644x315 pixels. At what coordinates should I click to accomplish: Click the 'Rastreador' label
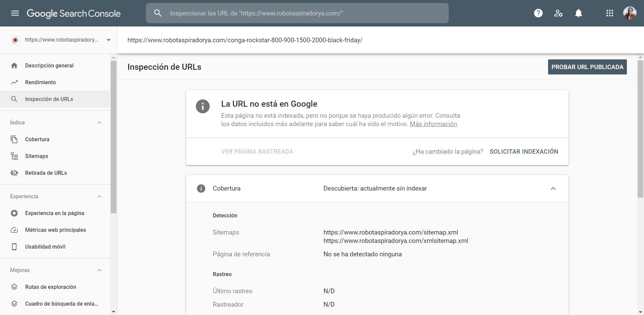(x=228, y=304)
